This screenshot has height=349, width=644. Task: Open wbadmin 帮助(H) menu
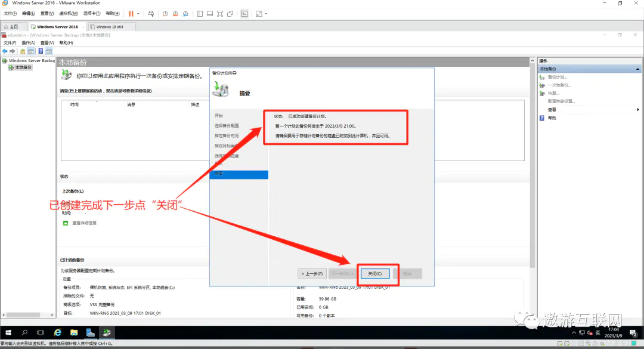[66, 43]
